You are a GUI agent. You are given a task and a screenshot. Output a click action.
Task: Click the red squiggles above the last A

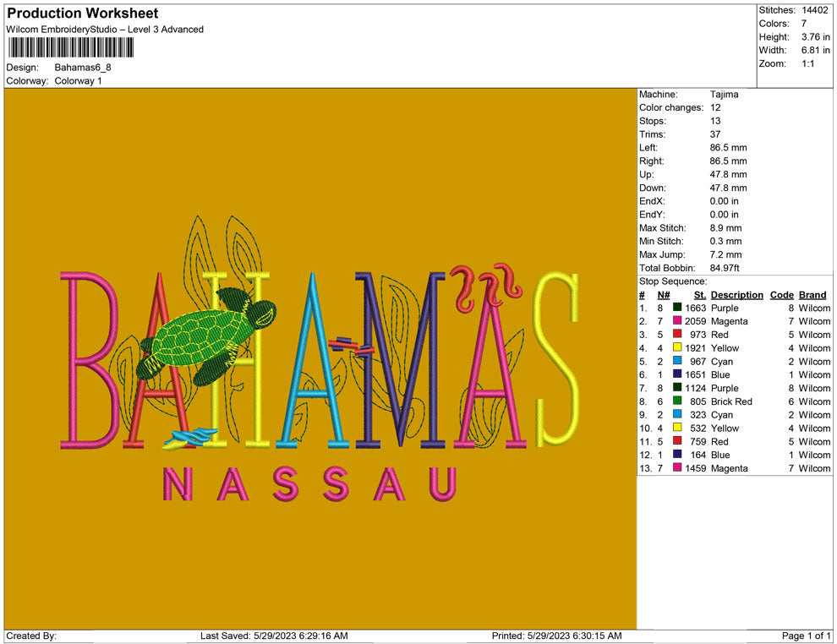click(x=484, y=287)
